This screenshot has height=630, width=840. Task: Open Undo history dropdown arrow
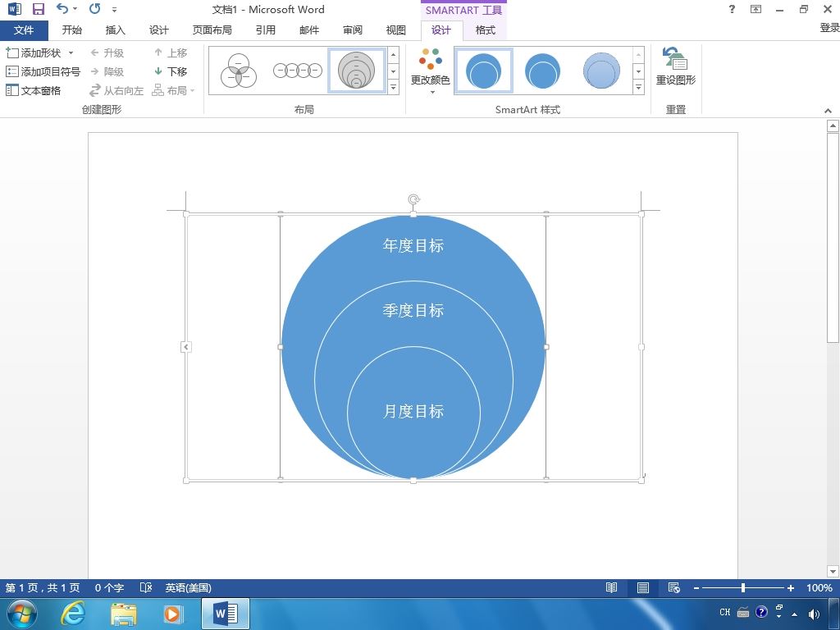point(75,8)
